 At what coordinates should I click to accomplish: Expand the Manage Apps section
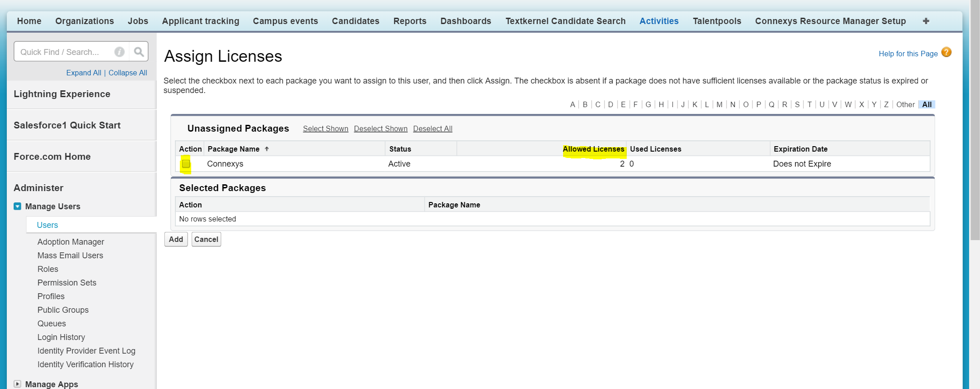(x=17, y=384)
